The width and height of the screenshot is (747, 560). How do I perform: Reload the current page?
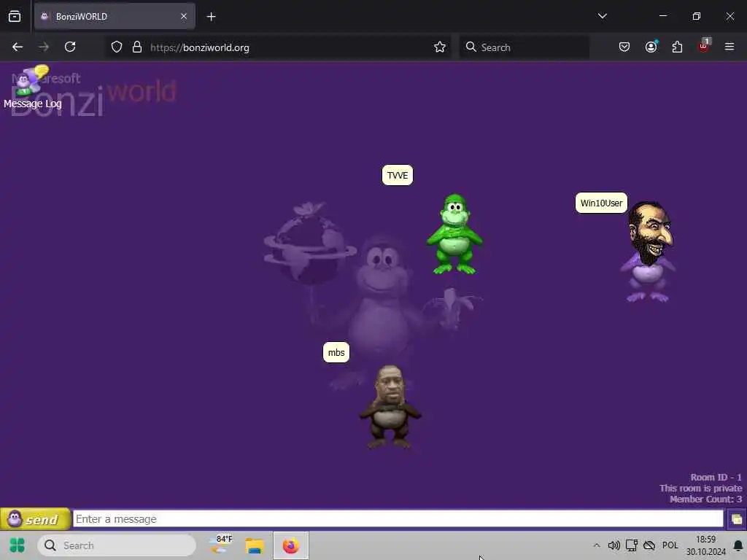pyautogui.click(x=70, y=47)
